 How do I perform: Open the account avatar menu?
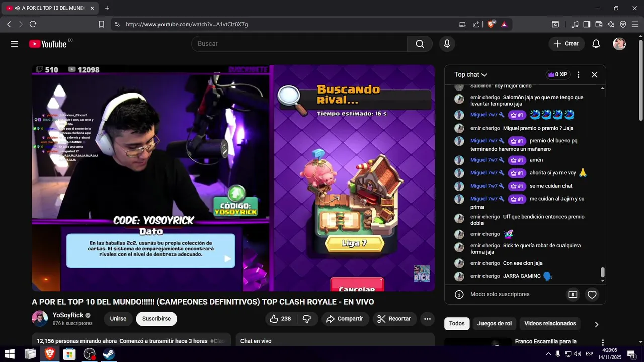tap(619, 44)
